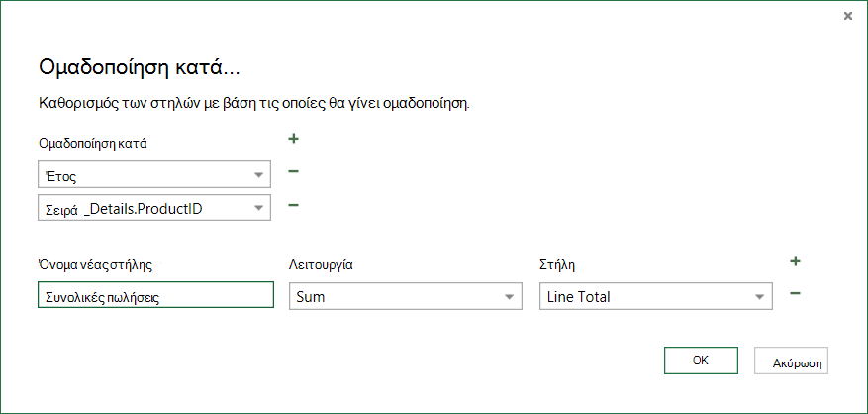Add a new aggregation with the plus icon
This screenshot has width=868, height=414.
(x=795, y=261)
